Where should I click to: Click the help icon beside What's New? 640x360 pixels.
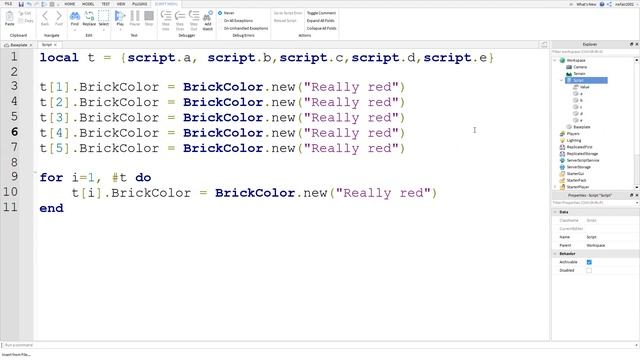tap(602, 4)
